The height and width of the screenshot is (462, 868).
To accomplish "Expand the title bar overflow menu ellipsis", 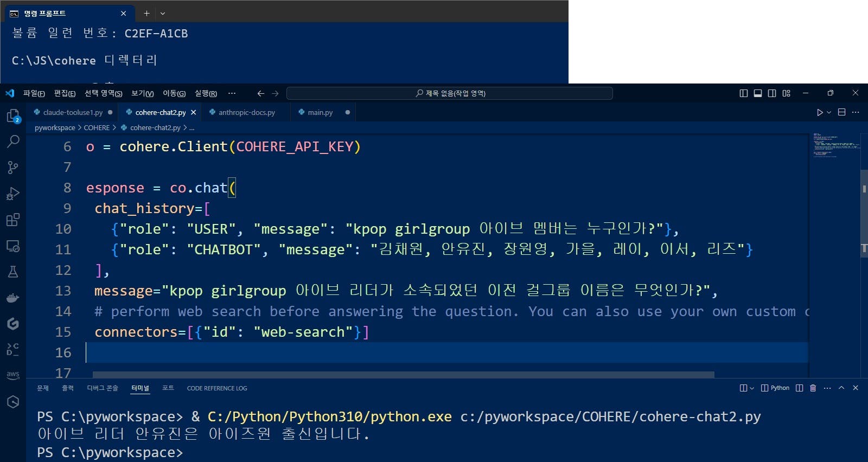I will coord(232,93).
